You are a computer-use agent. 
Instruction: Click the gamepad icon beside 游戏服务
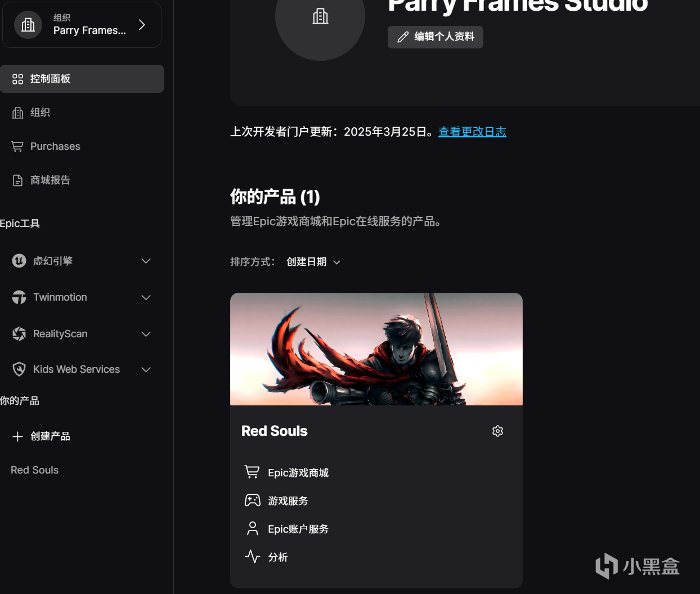(x=253, y=500)
